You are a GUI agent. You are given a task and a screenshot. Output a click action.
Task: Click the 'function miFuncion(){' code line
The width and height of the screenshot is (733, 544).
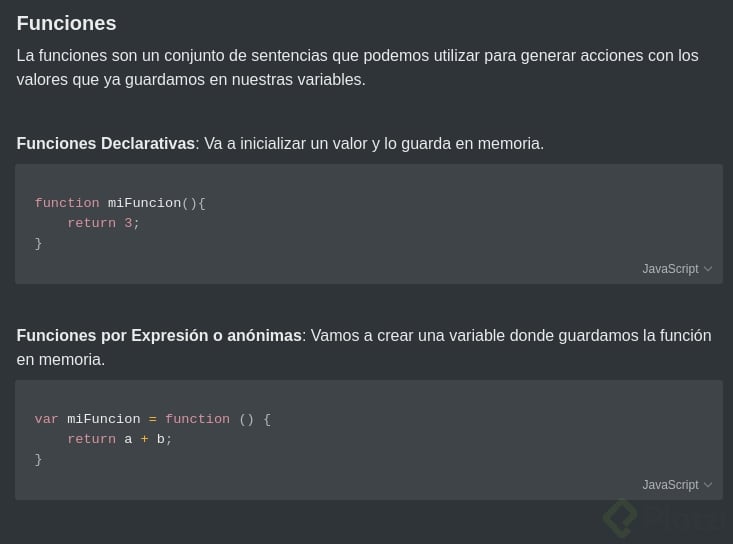[x=120, y=203]
